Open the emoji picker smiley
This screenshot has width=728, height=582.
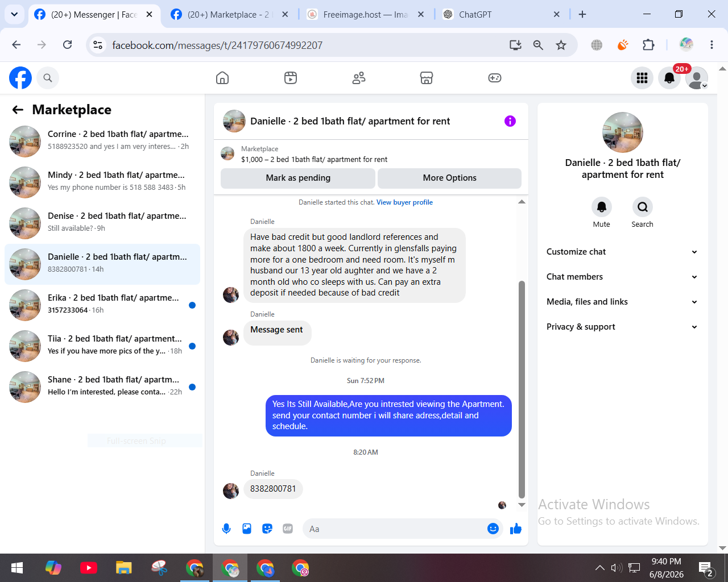pos(493,529)
